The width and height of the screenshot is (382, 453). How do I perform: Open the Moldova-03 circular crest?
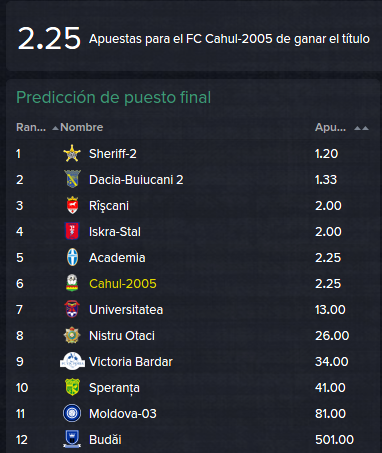(x=72, y=413)
